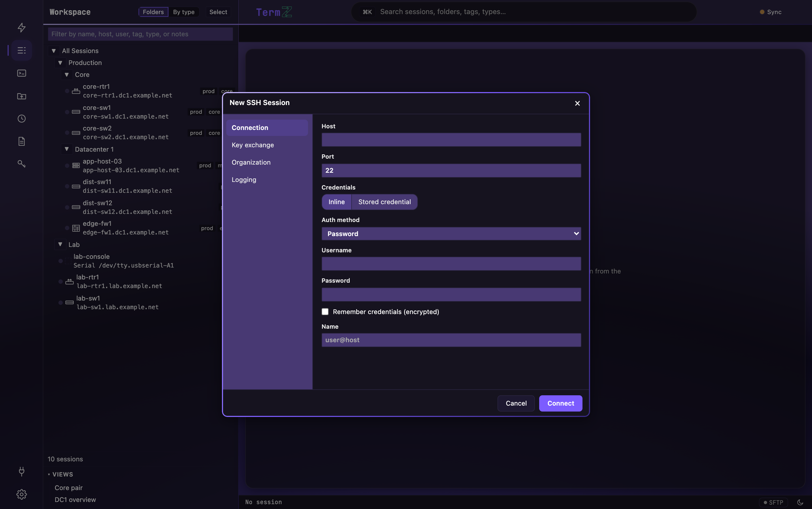
Task: Click firewall icon for edge-fw1
Action: (x=76, y=228)
